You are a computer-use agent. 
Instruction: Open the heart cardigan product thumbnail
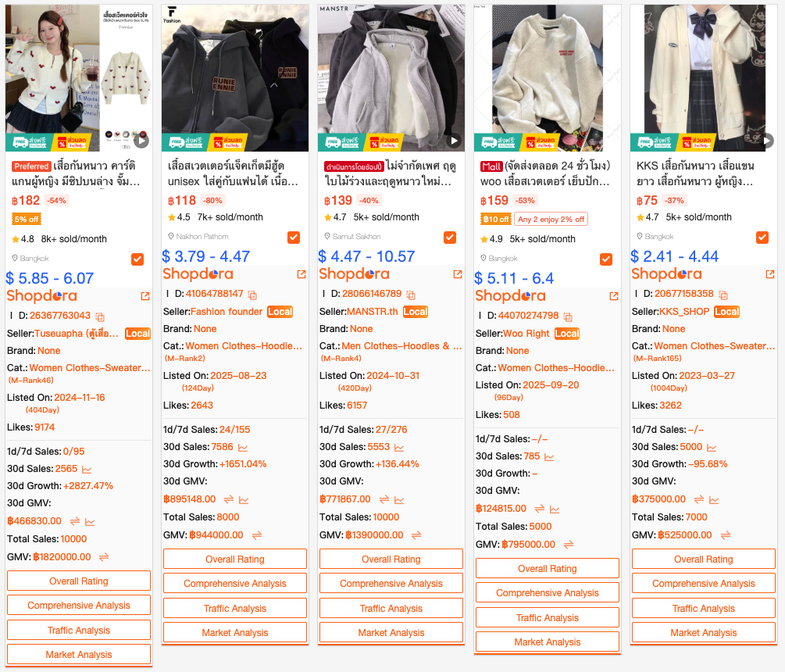(79, 78)
